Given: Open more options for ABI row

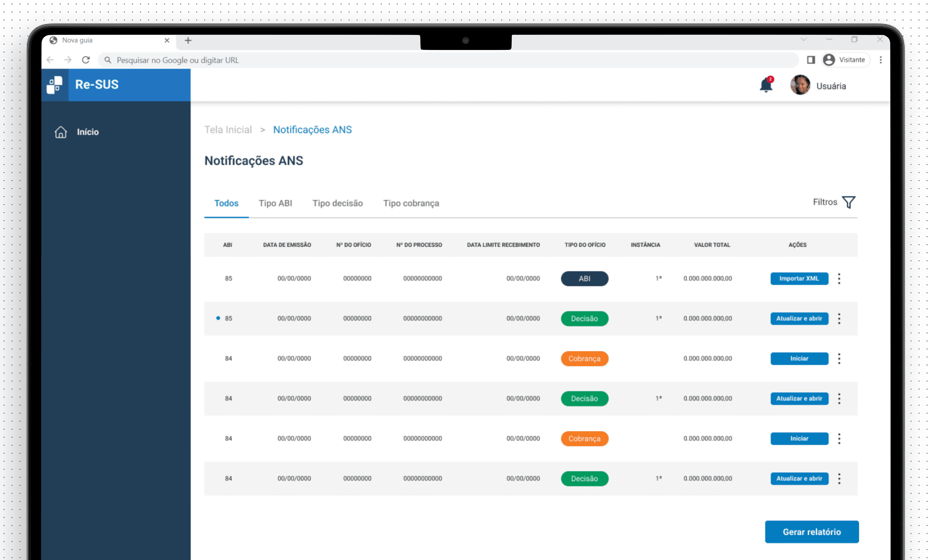Looking at the screenshot, I should tap(839, 278).
